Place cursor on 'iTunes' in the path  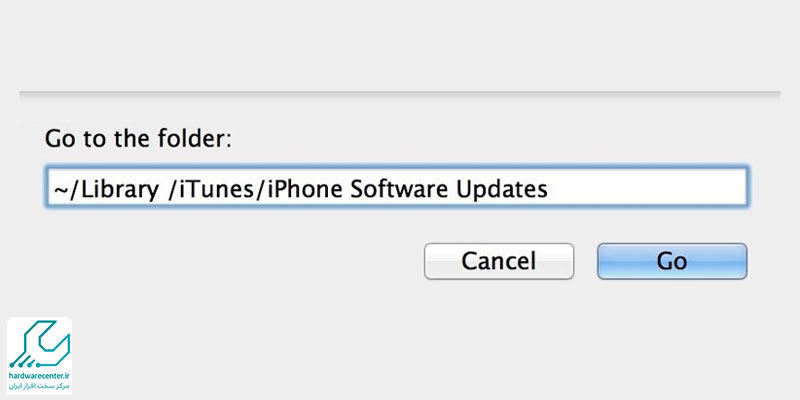(222, 189)
